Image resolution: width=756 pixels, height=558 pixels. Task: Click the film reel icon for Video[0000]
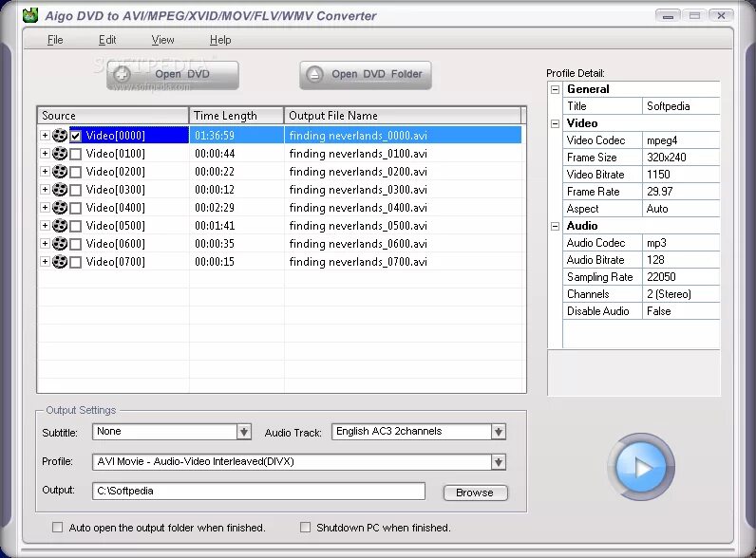point(60,136)
